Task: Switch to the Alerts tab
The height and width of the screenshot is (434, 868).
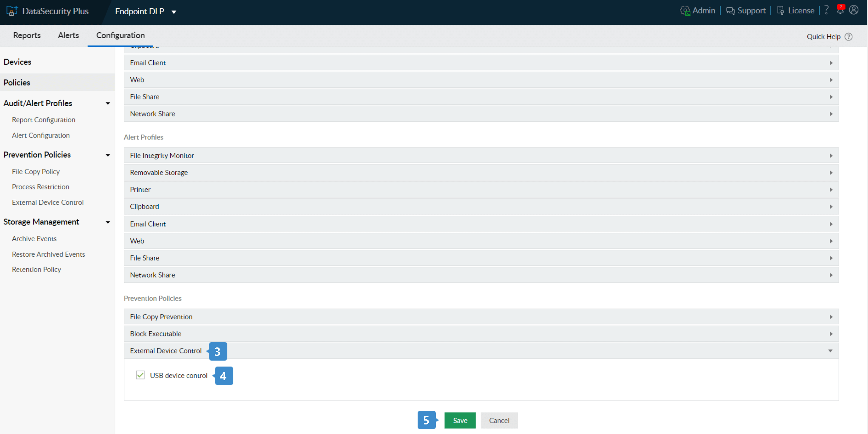Action: tap(68, 36)
